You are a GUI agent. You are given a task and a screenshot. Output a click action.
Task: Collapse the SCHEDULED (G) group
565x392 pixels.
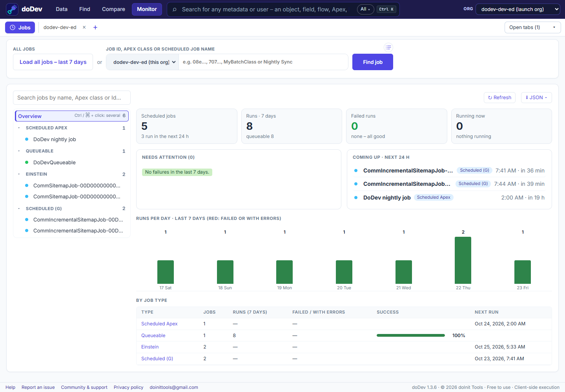[x=19, y=209]
